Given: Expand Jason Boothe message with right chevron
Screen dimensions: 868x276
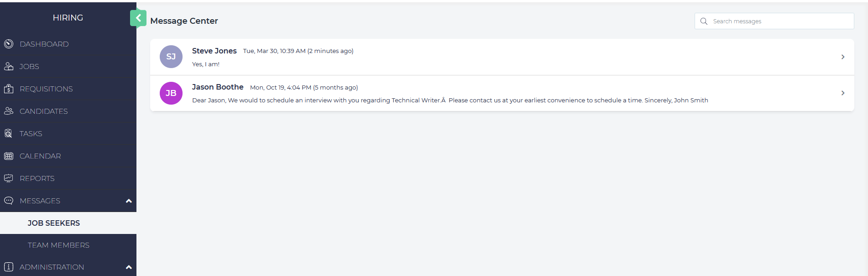Looking at the screenshot, I should click(x=842, y=93).
